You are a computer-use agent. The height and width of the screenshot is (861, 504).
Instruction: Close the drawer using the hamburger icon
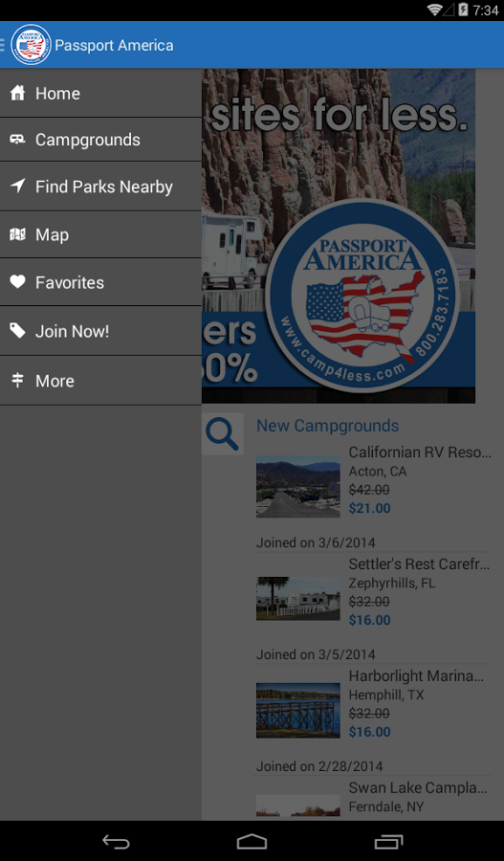coord(3,44)
